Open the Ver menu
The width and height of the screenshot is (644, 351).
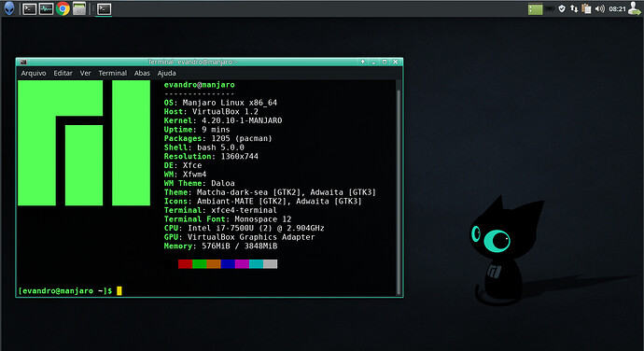click(85, 73)
